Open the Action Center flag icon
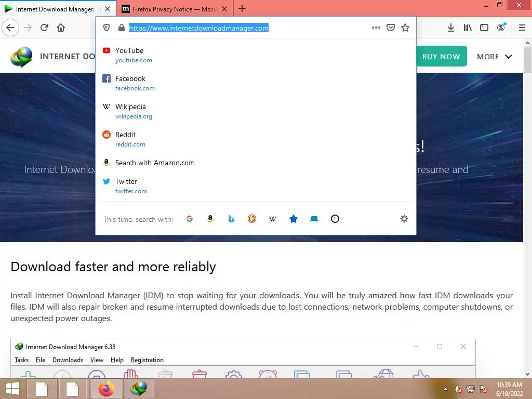 click(x=483, y=389)
